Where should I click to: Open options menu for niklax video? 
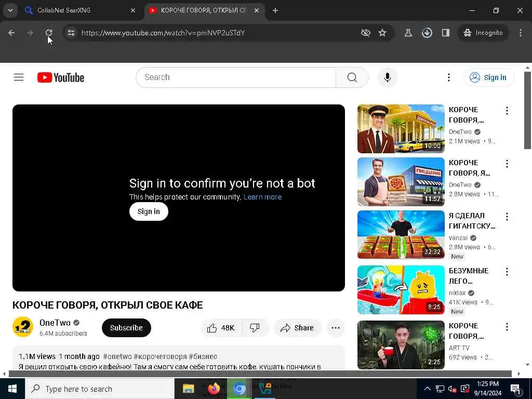507,271
